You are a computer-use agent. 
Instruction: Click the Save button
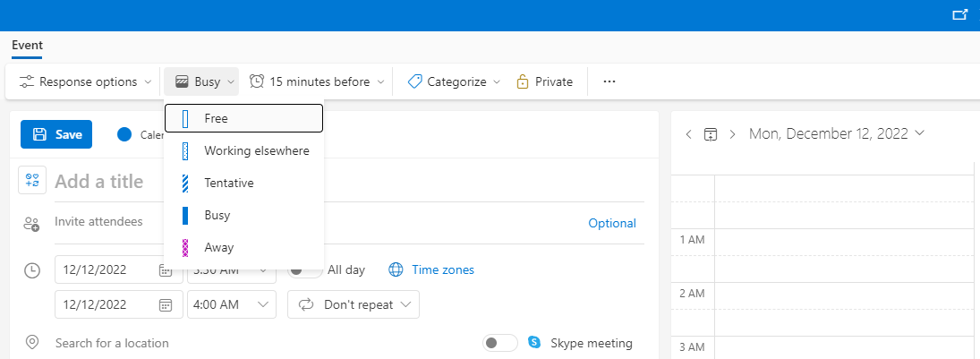click(56, 134)
